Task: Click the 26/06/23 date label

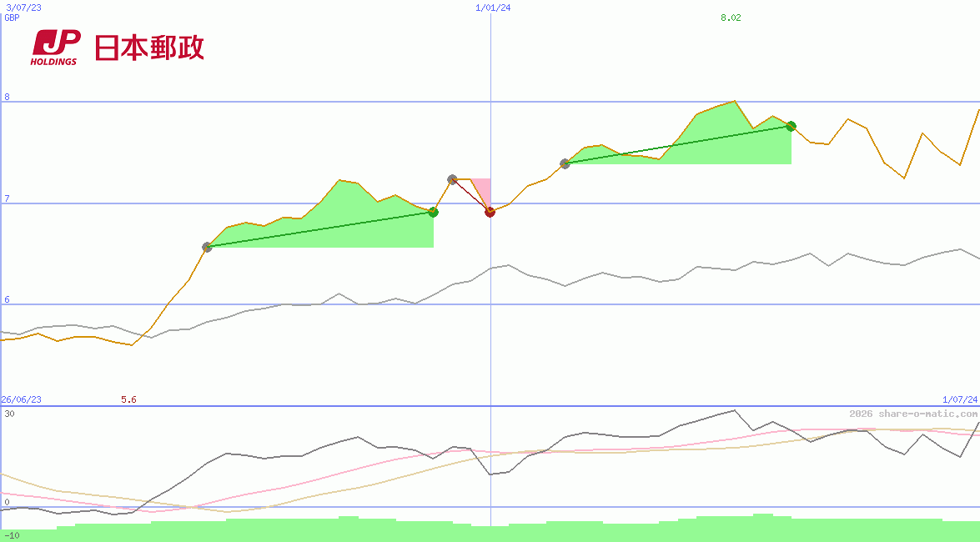Action: click(x=21, y=399)
